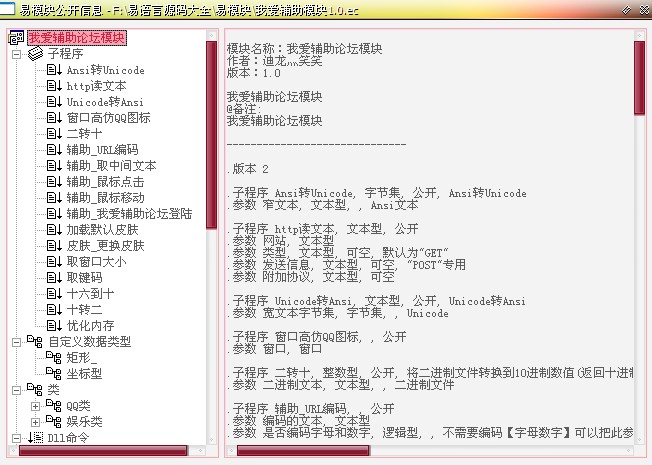
Task: Click the icon next to 辅助_鼠标点击
Action: pos(54,182)
